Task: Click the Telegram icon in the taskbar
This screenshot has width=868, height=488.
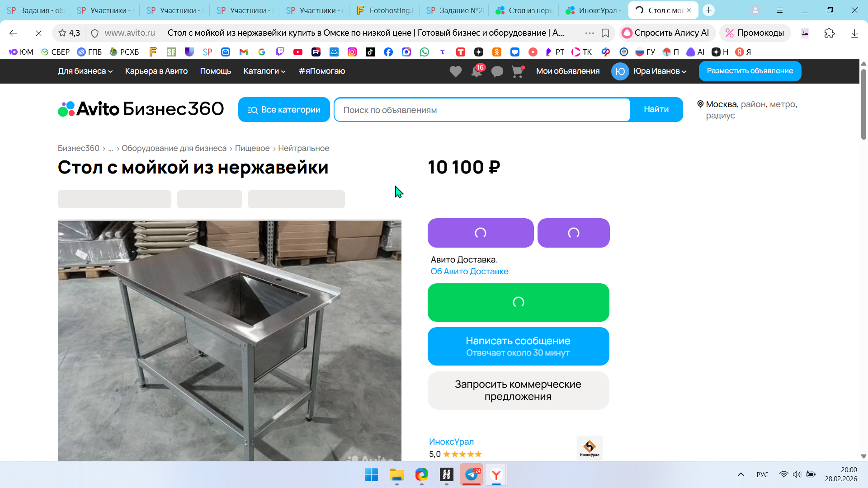Action: (471, 474)
